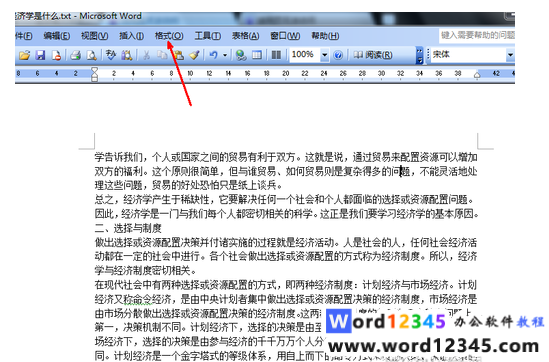This screenshot has height=362, width=549.
Task: Open the font name dropdown arrow
Action: click(x=510, y=55)
